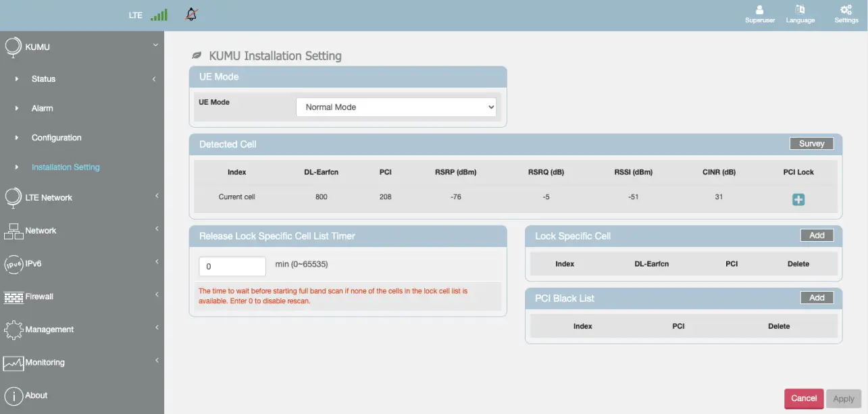This screenshot has width=868, height=414.
Task: Click the KUMU globe icon in sidebar
Action: pyautogui.click(x=14, y=47)
